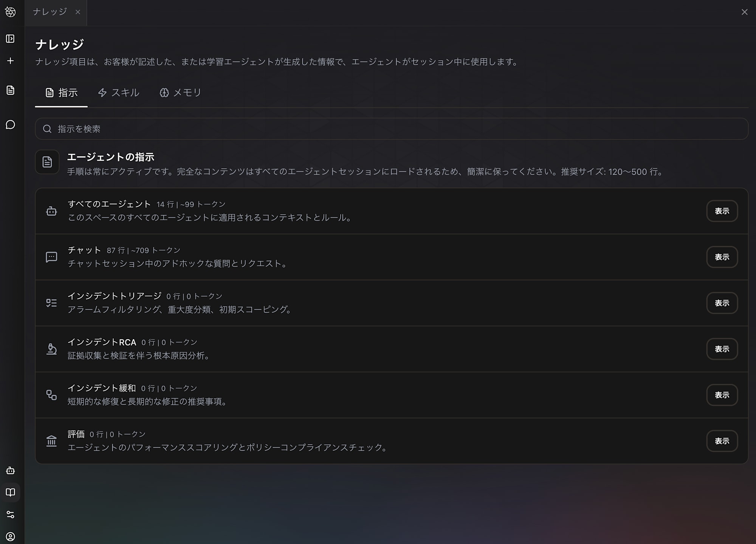
Task: Click 表示 for 評価
Action: 722,441
